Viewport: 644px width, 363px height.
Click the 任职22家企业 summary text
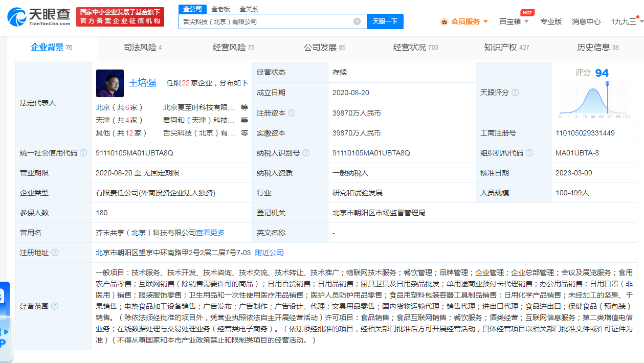click(207, 83)
